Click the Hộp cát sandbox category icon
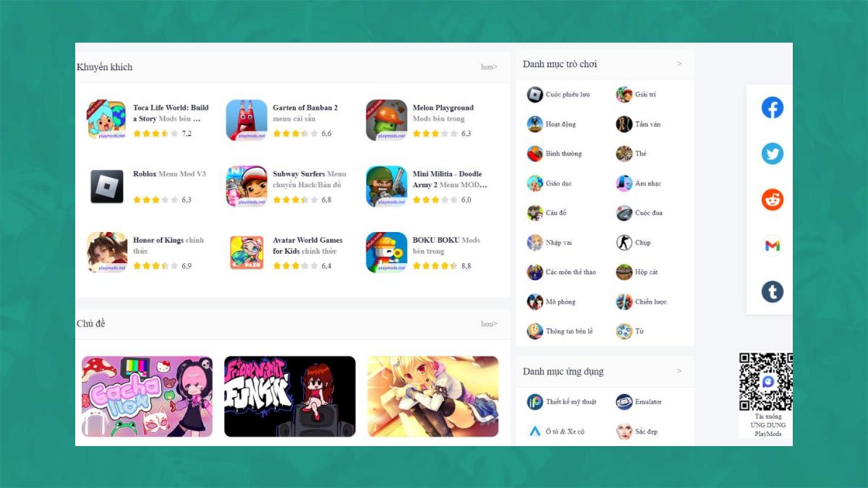Viewport: 868px width, 488px height. (x=624, y=272)
